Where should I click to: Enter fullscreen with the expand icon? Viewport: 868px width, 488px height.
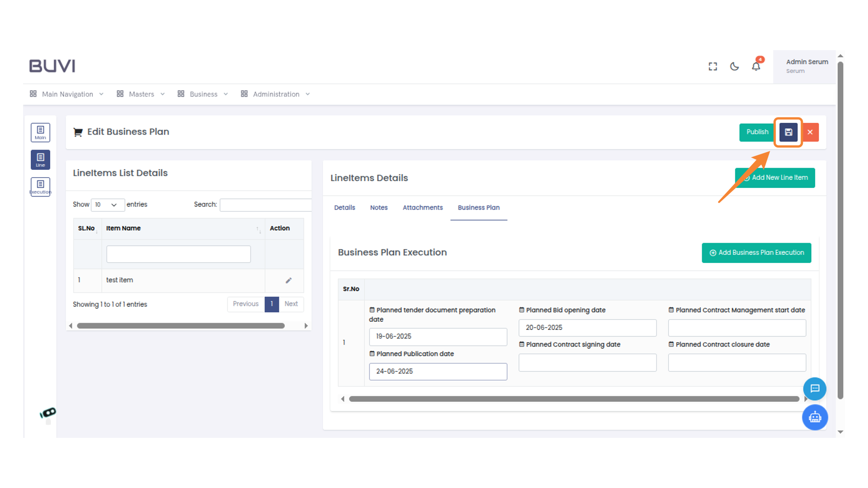pyautogui.click(x=712, y=66)
